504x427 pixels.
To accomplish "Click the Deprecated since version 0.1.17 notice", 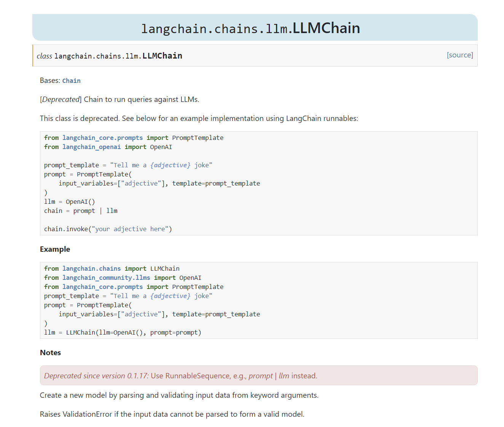I will (258, 375).
